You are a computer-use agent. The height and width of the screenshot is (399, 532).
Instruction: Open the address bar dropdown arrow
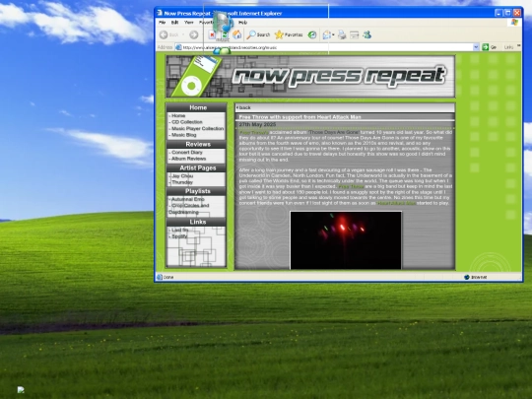(x=476, y=47)
